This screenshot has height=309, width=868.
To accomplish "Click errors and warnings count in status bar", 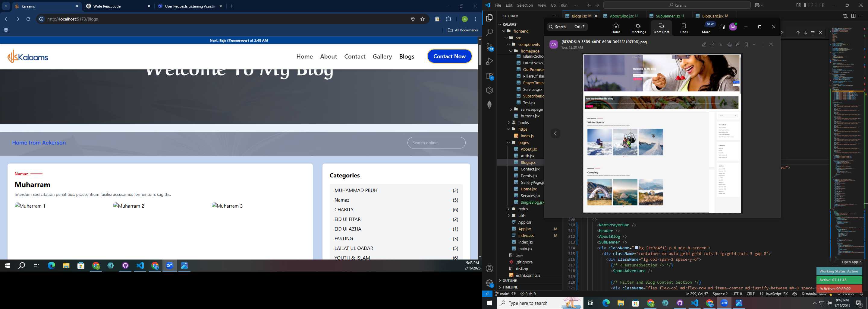I will coord(528,294).
